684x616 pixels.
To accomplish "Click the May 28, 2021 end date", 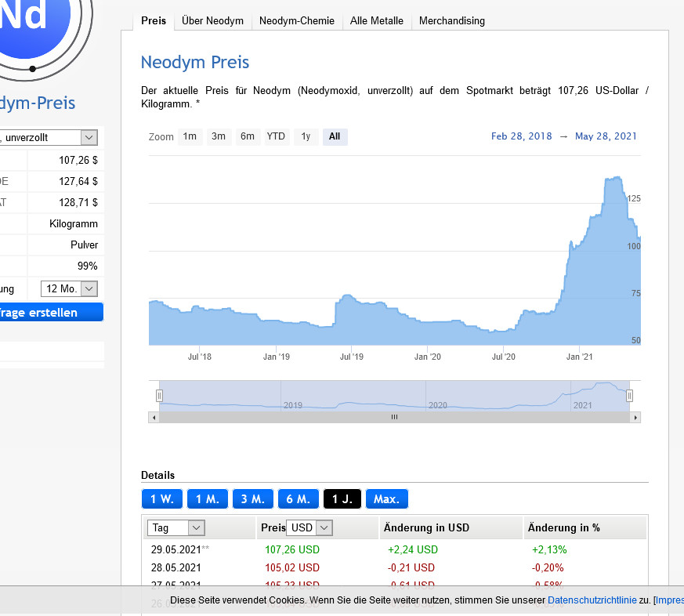I will [606, 136].
